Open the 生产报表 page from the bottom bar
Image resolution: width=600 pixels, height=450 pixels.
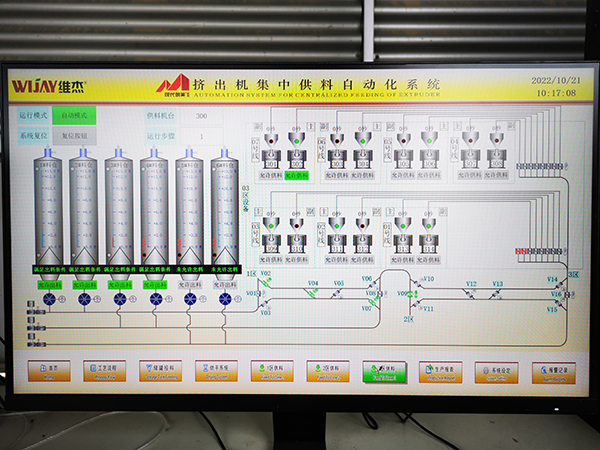[440, 371]
